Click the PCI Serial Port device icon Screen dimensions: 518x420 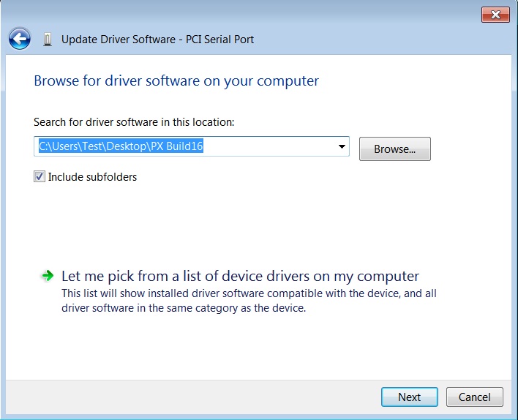pyautogui.click(x=48, y=40)
